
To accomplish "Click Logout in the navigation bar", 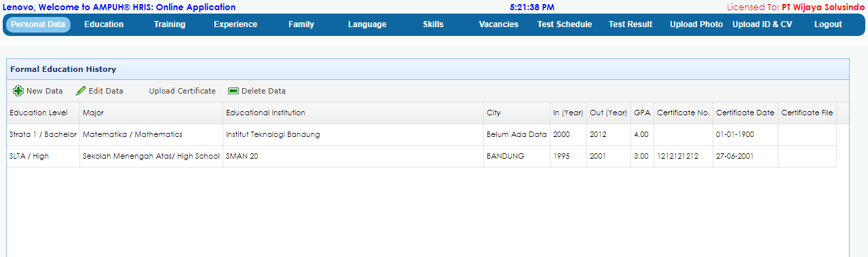I will pos(828,24).
